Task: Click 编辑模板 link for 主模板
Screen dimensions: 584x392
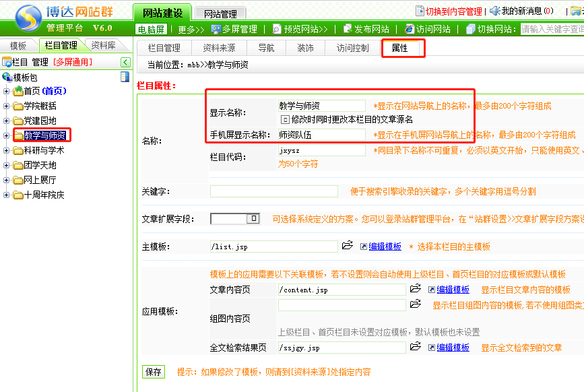Action: [x=385, y=247]
